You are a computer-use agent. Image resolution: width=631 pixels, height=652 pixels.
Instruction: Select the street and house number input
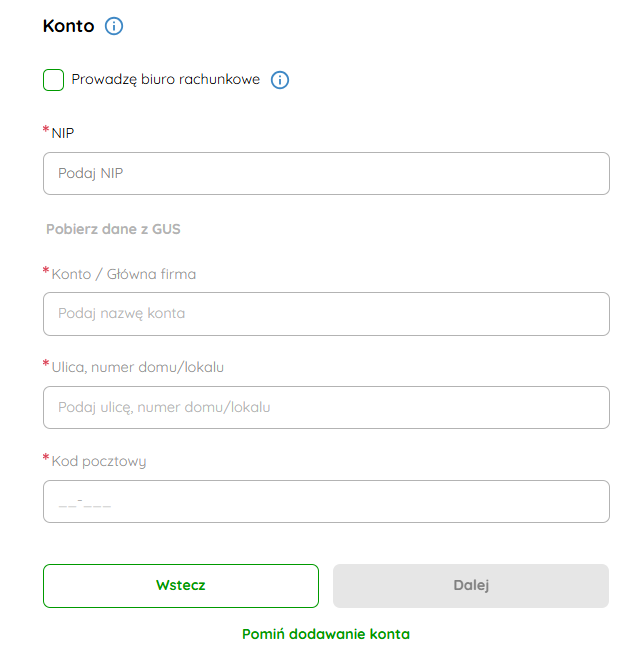coord(326,407)
